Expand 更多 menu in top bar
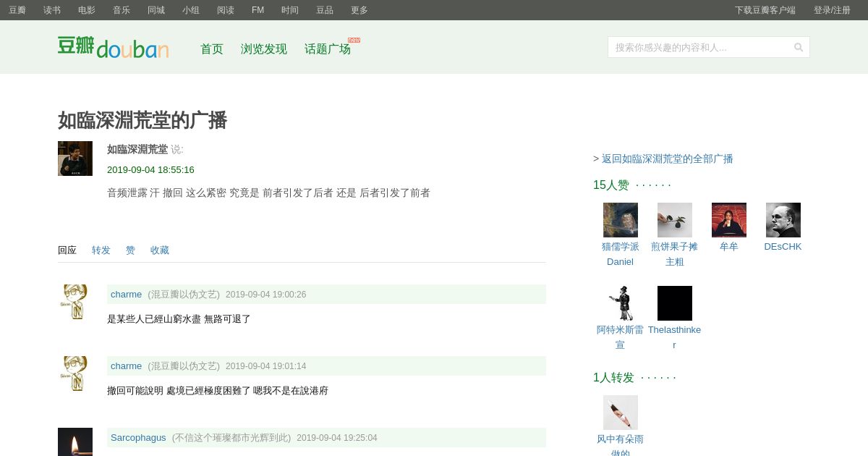Image resolution: width=868 pixels, height=456 pixels. [359, 10]
